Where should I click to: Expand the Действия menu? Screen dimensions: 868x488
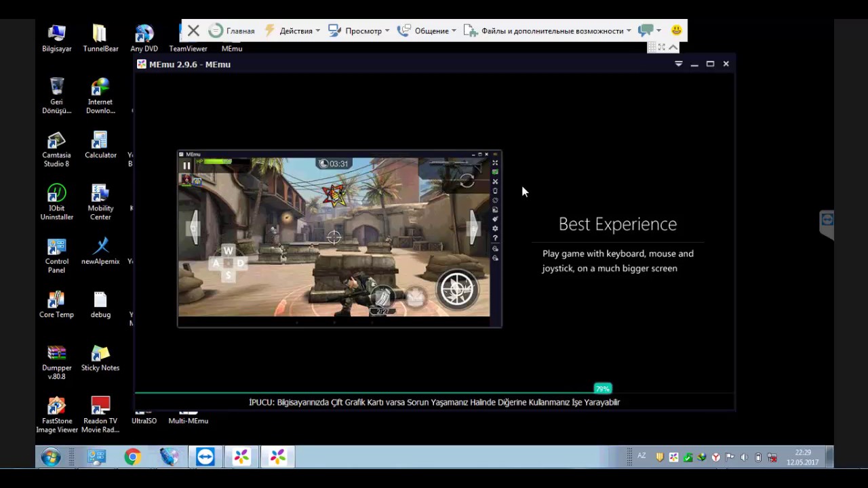[292, 30]
